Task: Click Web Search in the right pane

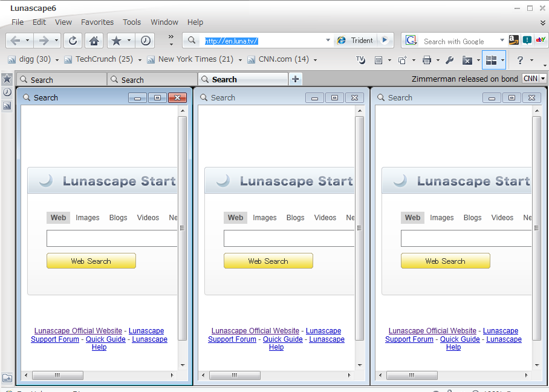Action: click(x=446, y=261)
